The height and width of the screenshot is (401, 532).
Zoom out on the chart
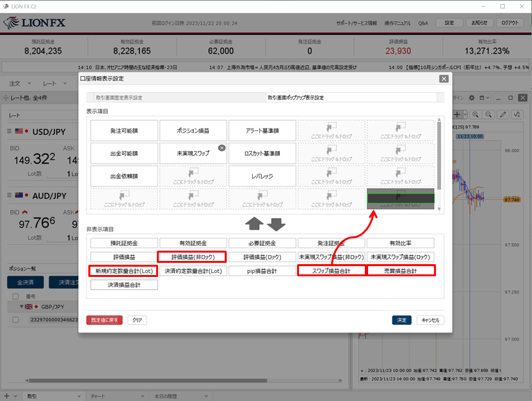click(x=488, y=114)
